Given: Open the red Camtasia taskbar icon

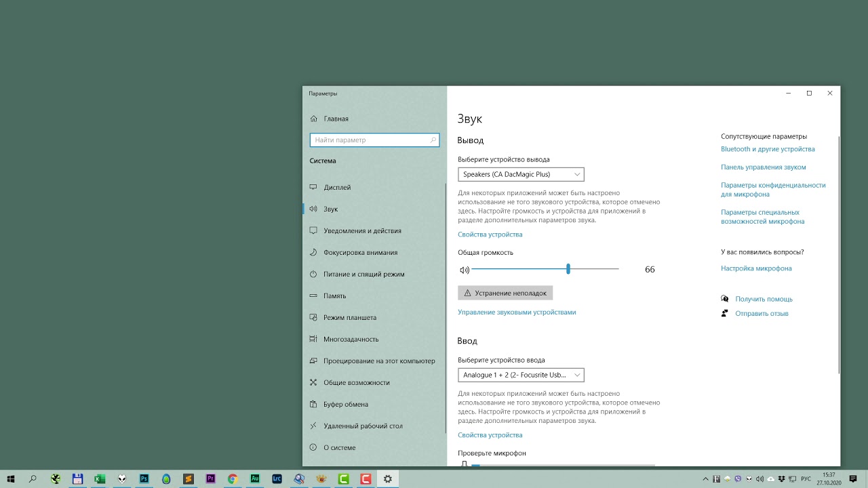Looking at the screenshot, I should tap(366, 479).
